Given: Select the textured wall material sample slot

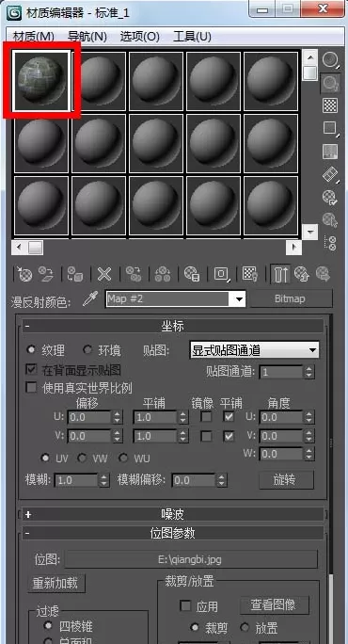Looking at the screenshot, I should (x=40, y=81).
